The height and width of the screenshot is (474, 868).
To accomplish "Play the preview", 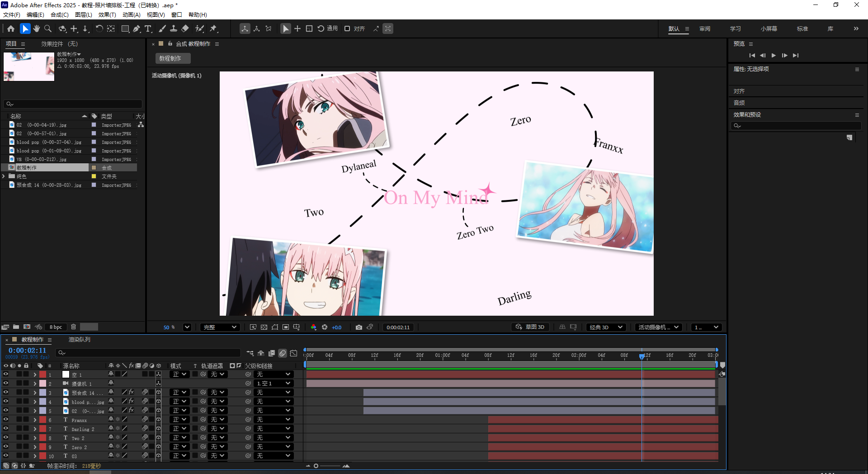I will 774,55.
